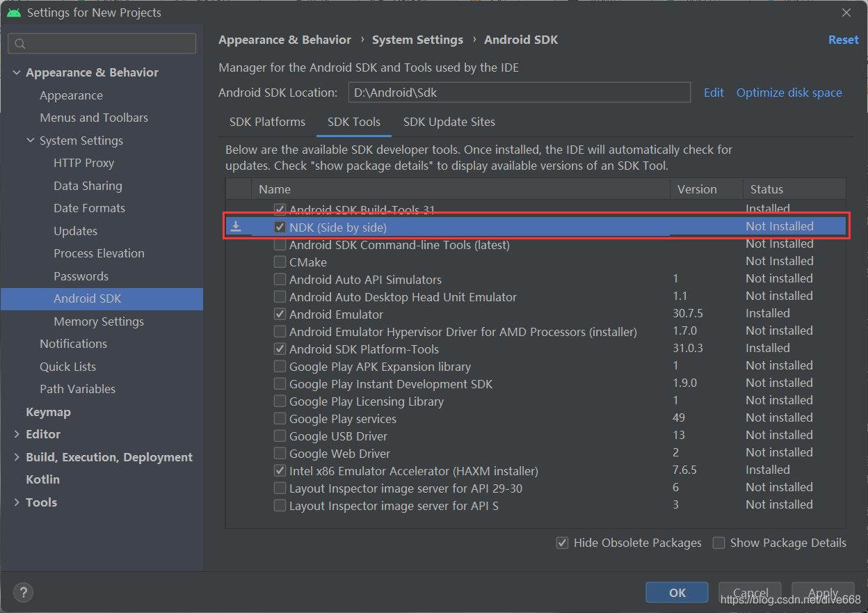Viewport: 868px width, 613px height.
Task: Sort by the Name column header
Action: tap(460, 189)
